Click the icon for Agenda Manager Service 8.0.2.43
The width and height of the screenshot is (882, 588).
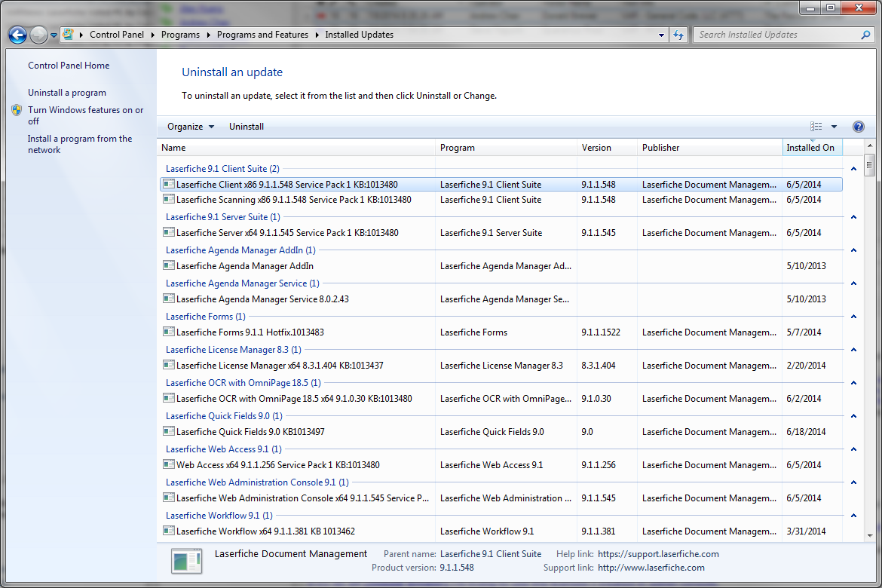click(168, 299)
